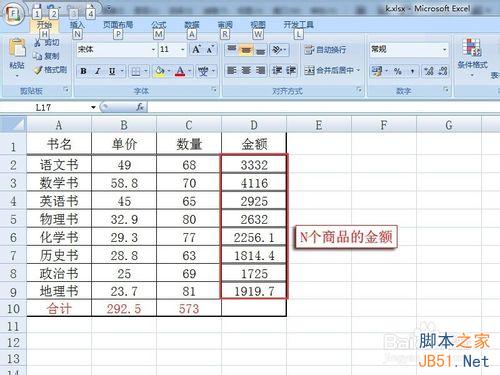Click the Paste icon
The image size is (500, 375).
17,48
